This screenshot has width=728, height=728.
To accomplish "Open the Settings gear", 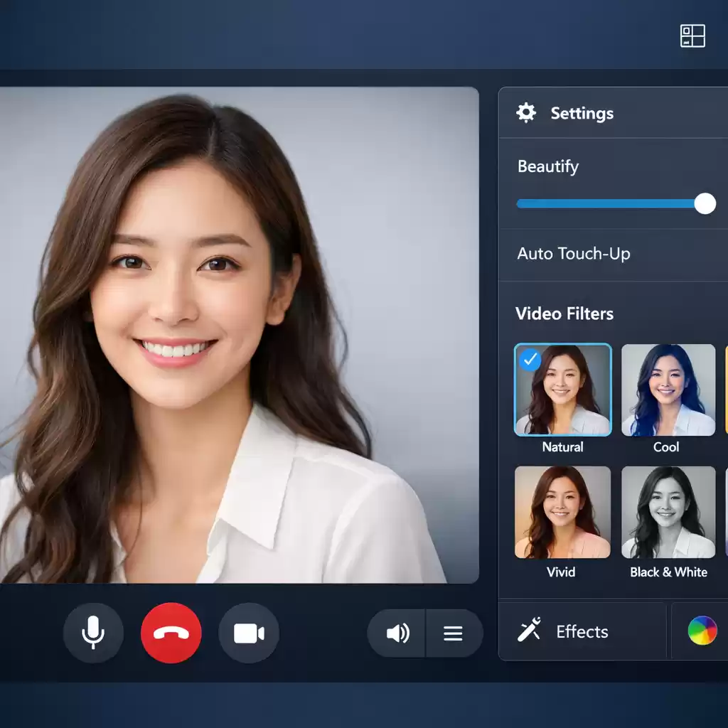I will [x=525, y=112].
